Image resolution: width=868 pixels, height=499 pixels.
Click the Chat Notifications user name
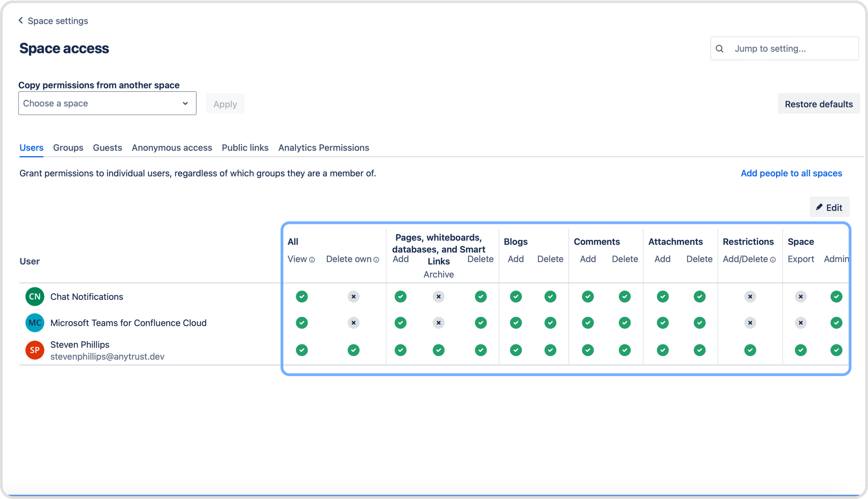pyautogui.click(x=87, y=297)
